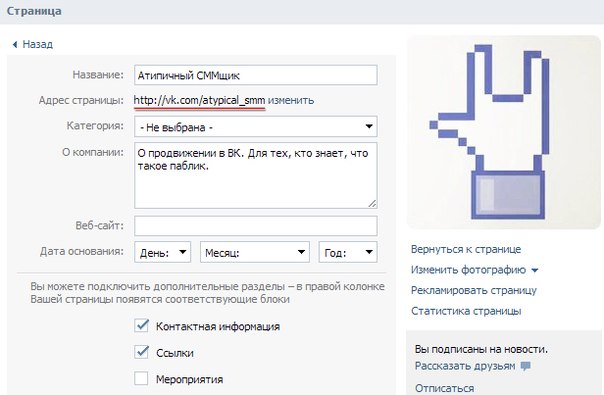This screenshot has height=395, width=604.
Task: Enable the Мероприятия checkbox
Action: [x=141, y=378]
